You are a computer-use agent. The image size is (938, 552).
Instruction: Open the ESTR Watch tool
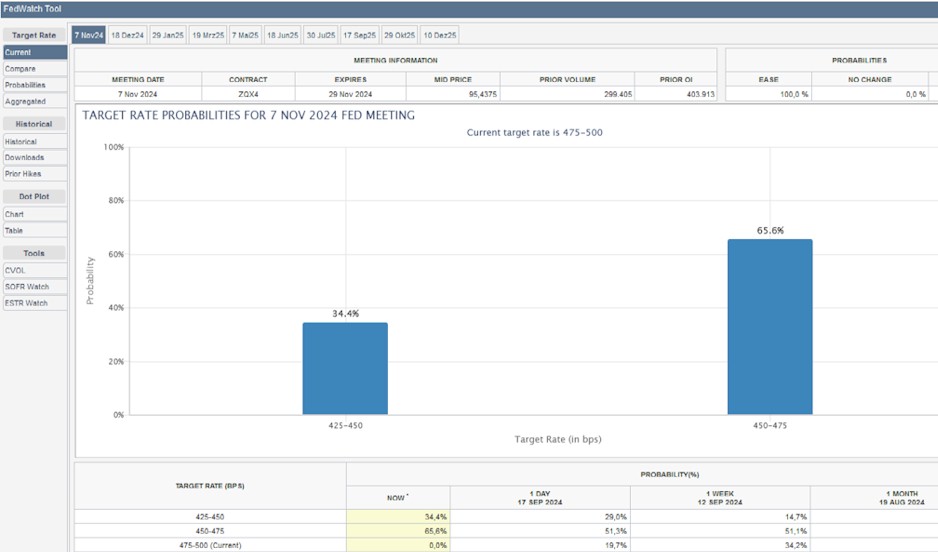pos(35,303)
